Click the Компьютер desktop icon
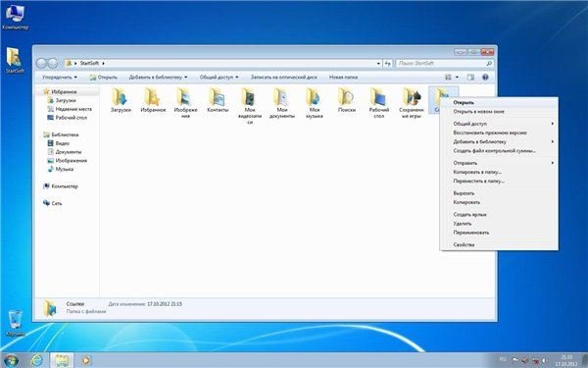The height and width of the screenshot is (368, 588). click(15, 18)
